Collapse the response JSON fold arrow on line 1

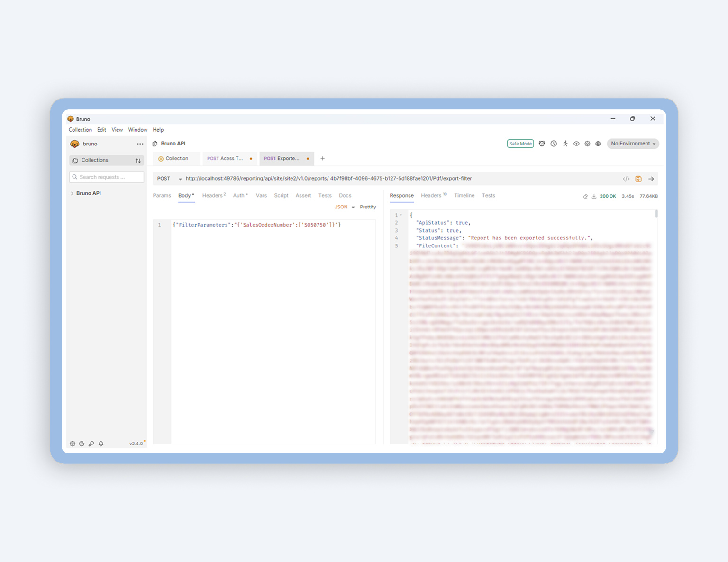coord(401,215)
